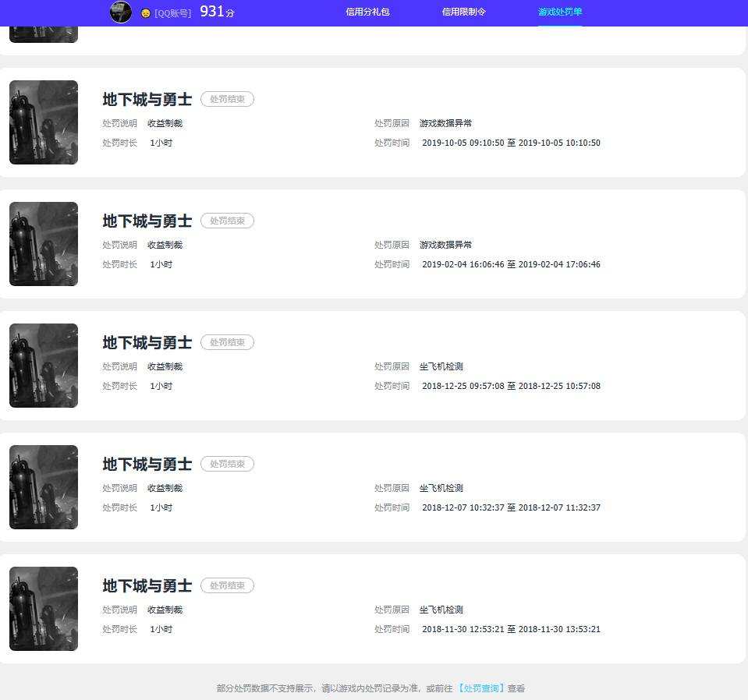Click game thumbnail of the 2019-10-05 record

click(x=44, y=122)
